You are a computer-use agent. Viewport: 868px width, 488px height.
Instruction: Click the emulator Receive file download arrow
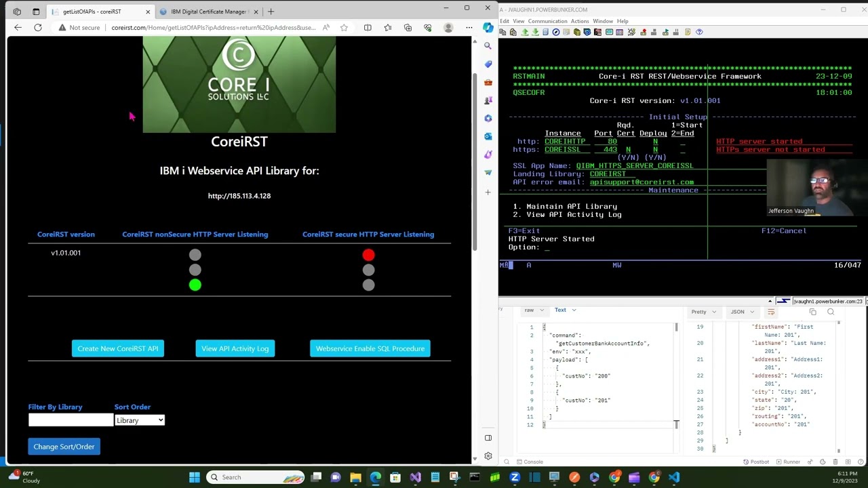[535, 32]
